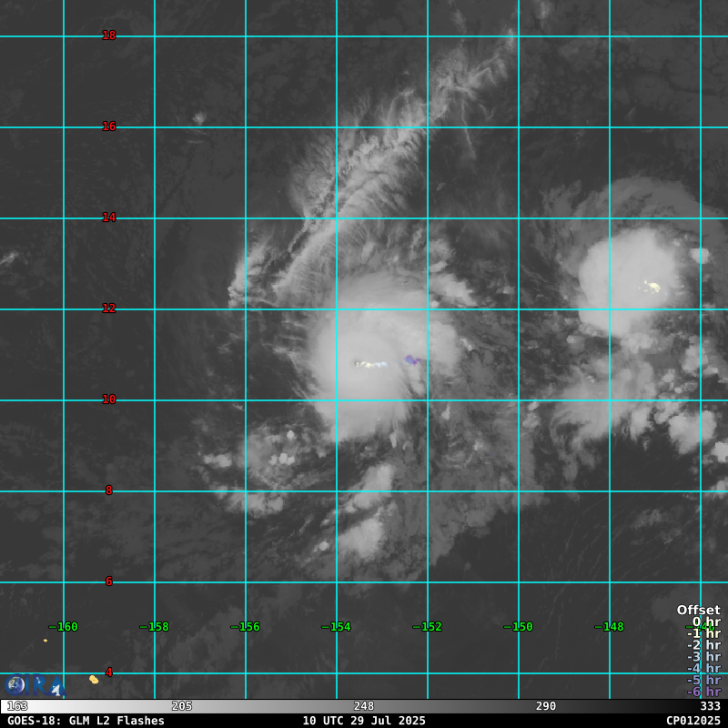The width and height of the screenshot is (728, 728).
Task: Click the purple lightning flash marker
Action: (x=411, y=360)
